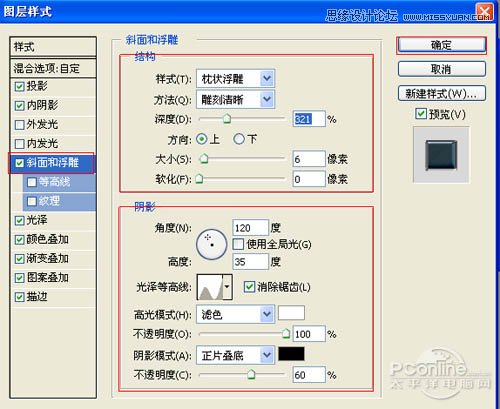Uncheck the 斜面和浮雕 checkbox
The height and width of the screenshot is (409, 500).
[20, 163]
